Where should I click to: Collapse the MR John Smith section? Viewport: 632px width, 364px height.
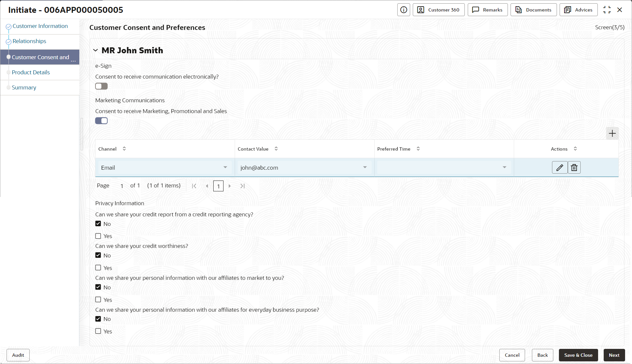tap(95, 50)
